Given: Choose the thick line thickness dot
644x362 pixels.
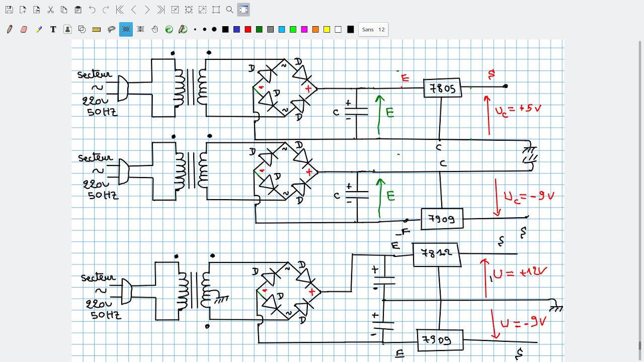Looking at the screenshot, I should click(214, 30).
